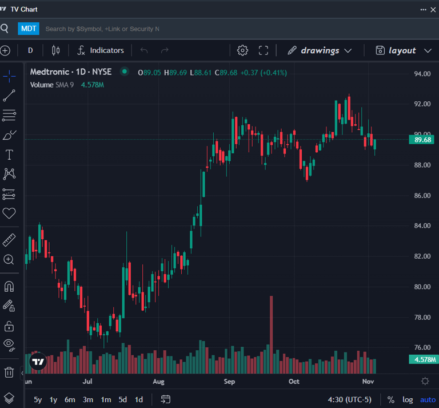Click the MDT symbol tag
The width and height of the screenshot is (439, 408).
28,29
